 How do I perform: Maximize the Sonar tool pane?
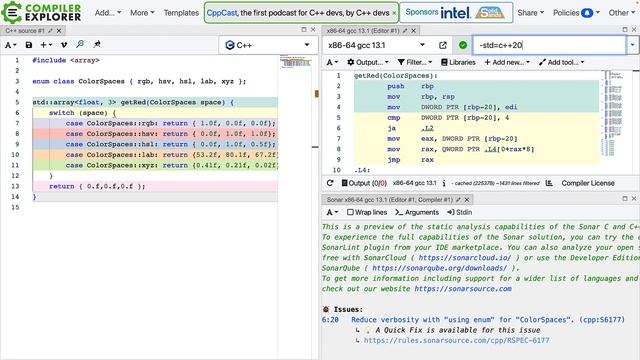point(625,198)
